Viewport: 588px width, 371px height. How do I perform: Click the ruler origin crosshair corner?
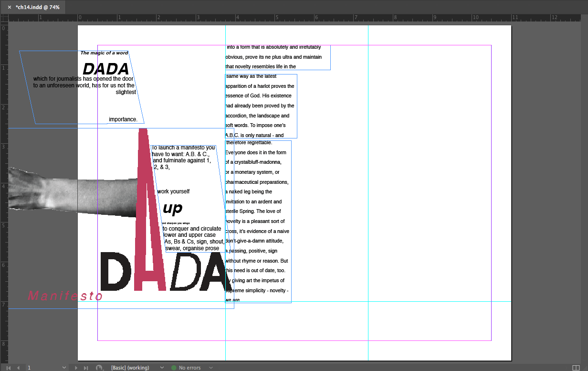click(x=4, y=18)
